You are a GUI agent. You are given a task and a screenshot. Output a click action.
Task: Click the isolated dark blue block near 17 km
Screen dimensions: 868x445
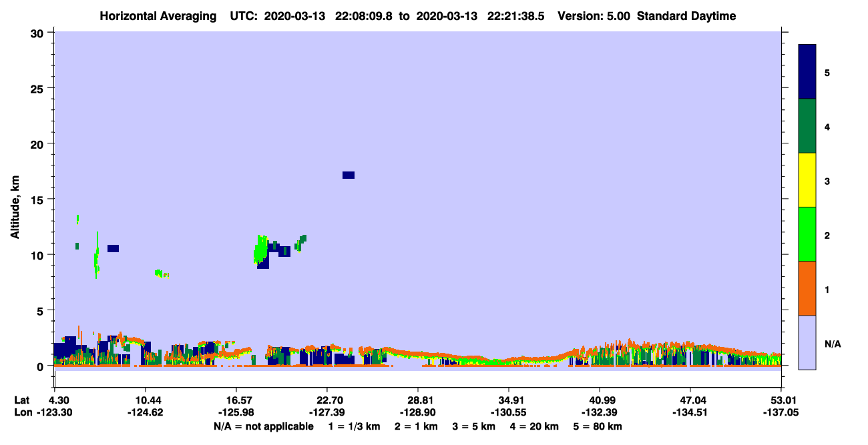[x=349, y=175]
